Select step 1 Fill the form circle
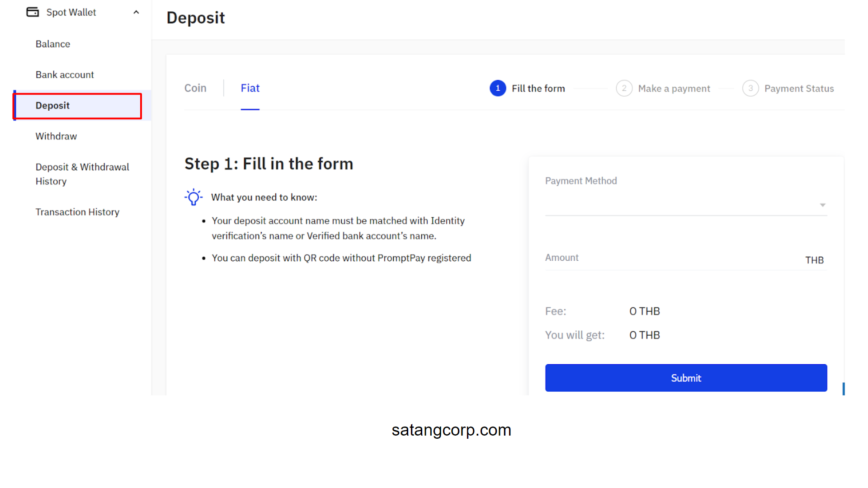 click(x=498, y=88)
